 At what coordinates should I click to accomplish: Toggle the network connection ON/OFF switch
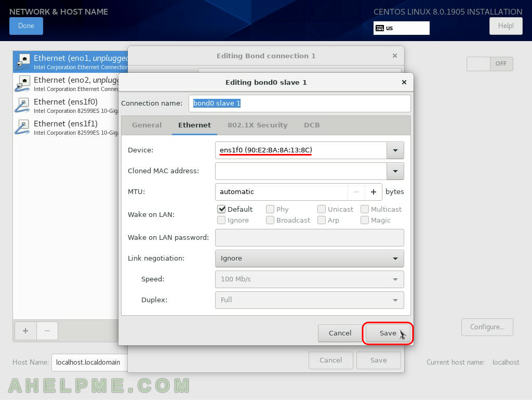click(489, 64)
